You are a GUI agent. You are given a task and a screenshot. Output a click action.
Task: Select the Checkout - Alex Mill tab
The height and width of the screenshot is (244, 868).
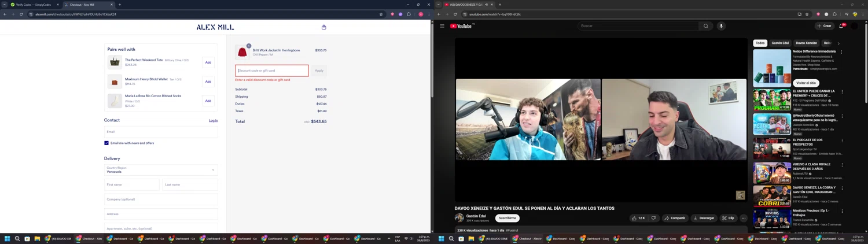(88, 5)
